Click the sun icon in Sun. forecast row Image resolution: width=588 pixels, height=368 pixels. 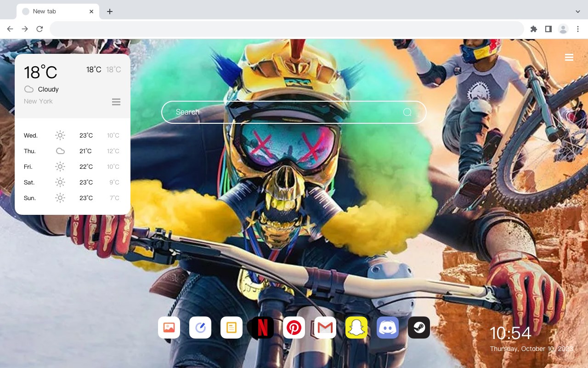point(60,198)
